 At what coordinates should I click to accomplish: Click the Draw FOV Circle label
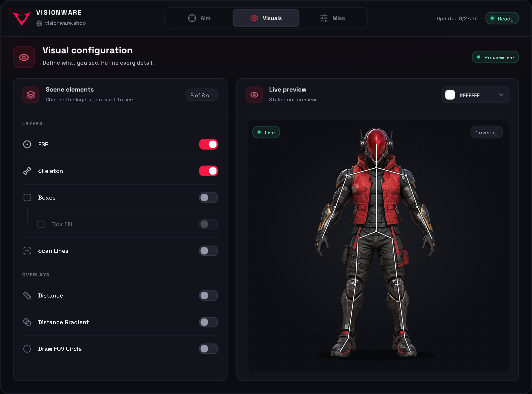point(60,349)
